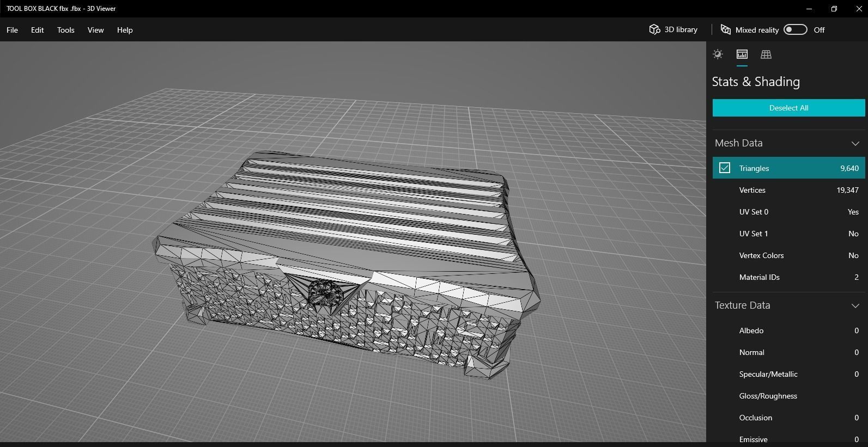Open the File menu

(12, 30)
